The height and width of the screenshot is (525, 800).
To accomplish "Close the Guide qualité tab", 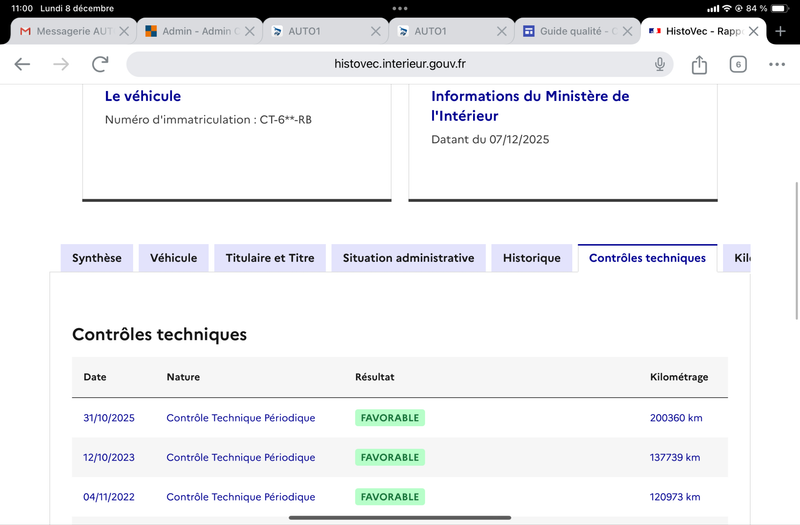I will coord(627,31).
